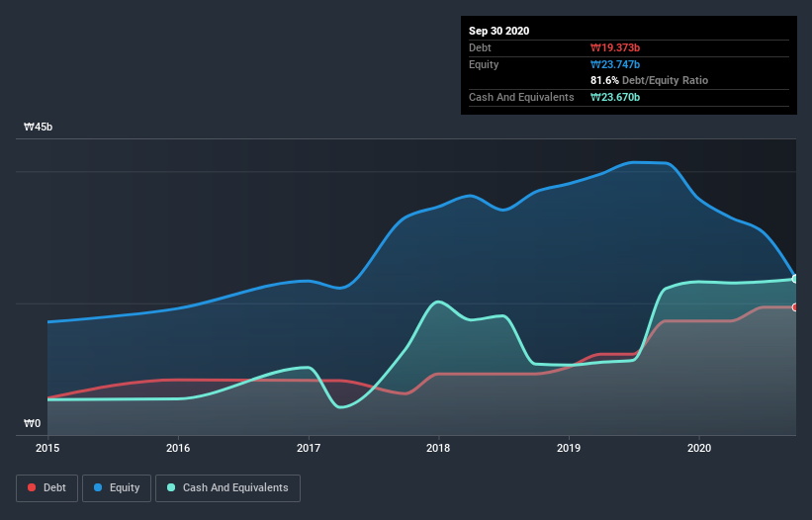Click the ₩19.373b debt value

pos(615,47)
